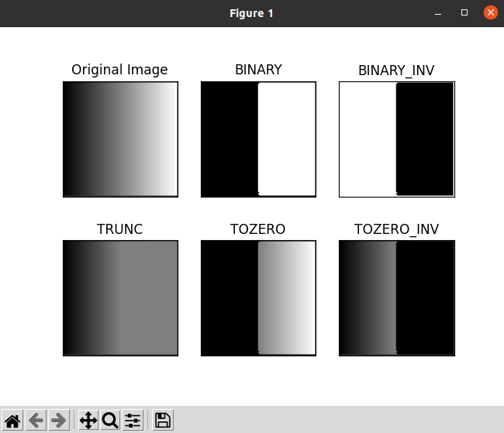Select the Original Image gradient plot
Image resolution: width=504 pixels, height=433 pixels.
(x=120, y=139)
